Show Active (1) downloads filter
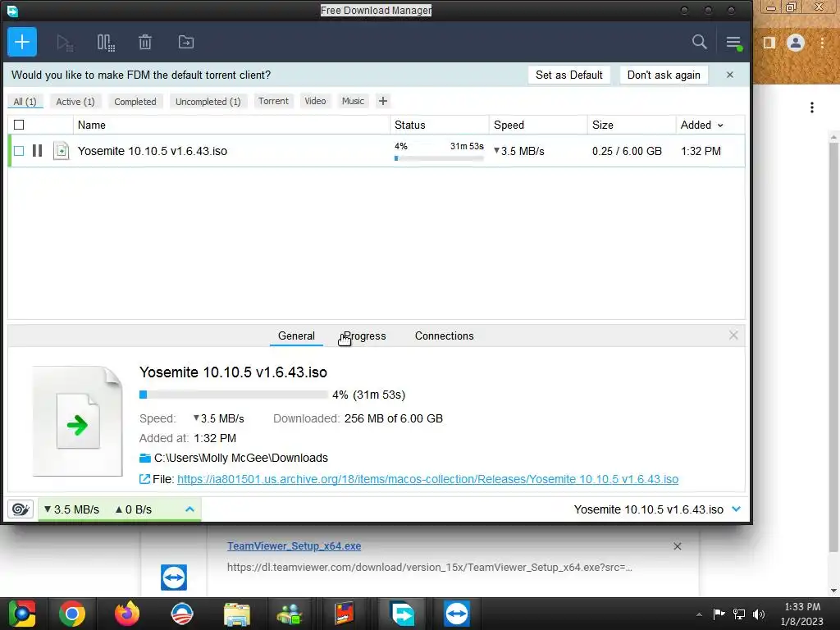Viewport: 840px width, 630px height. tap(75, 101)
